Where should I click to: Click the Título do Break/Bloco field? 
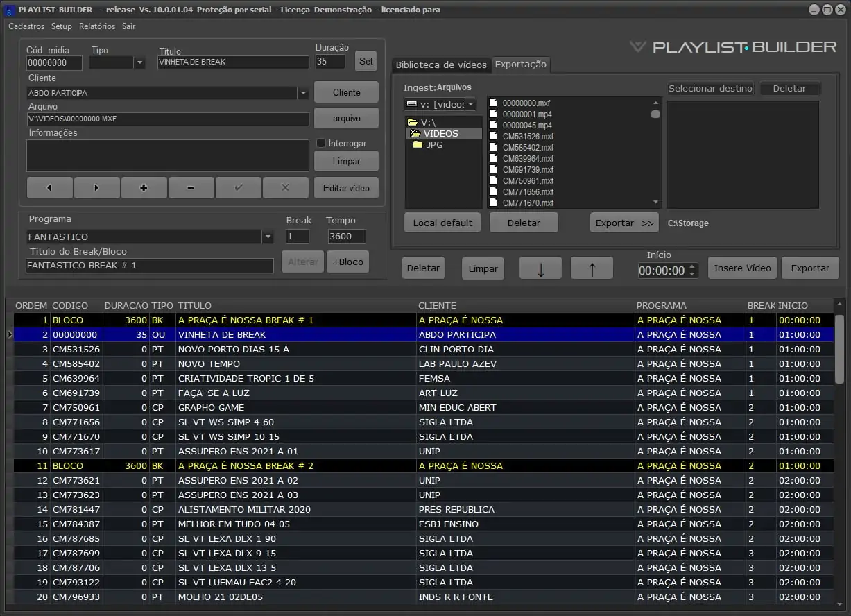pos(150,266)
